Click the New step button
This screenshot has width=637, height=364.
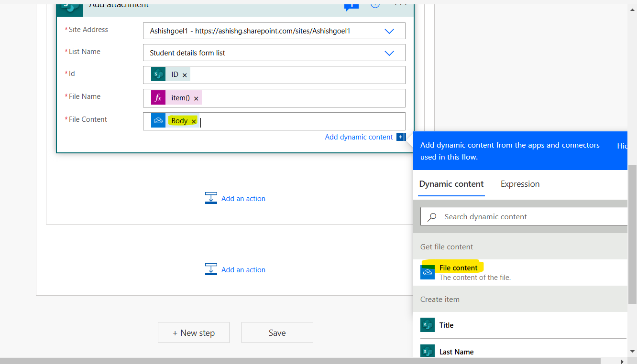[193, 332]
